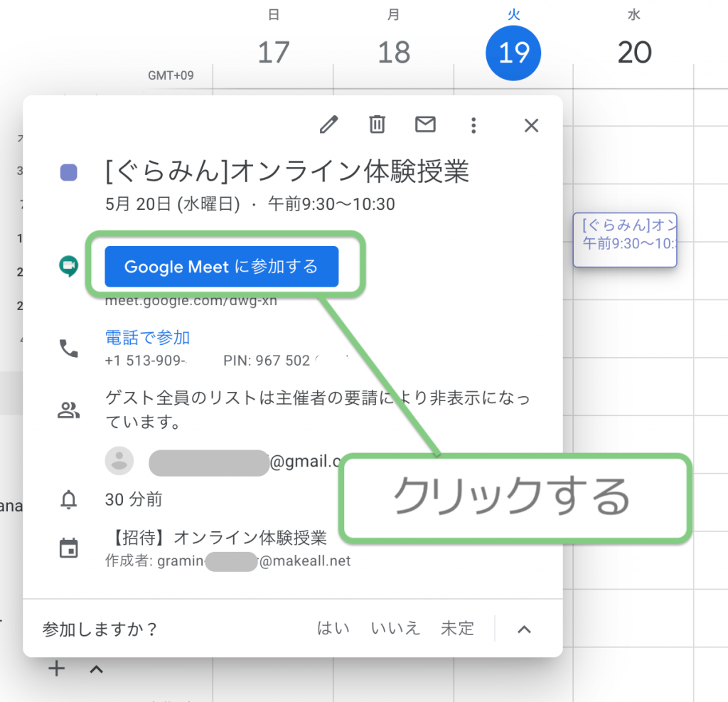
Task: Close the event details popup
Action: click(x=531, y=125)
